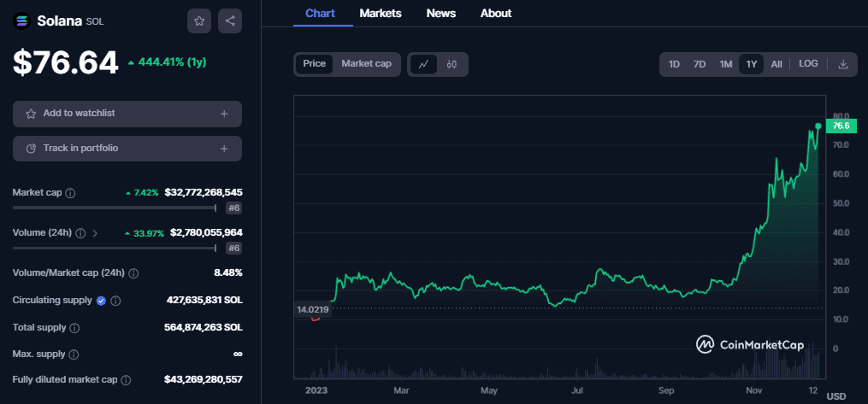Toggle Price chart mode
Viewport: 868px width, 404px height.
tap(314, 64)
